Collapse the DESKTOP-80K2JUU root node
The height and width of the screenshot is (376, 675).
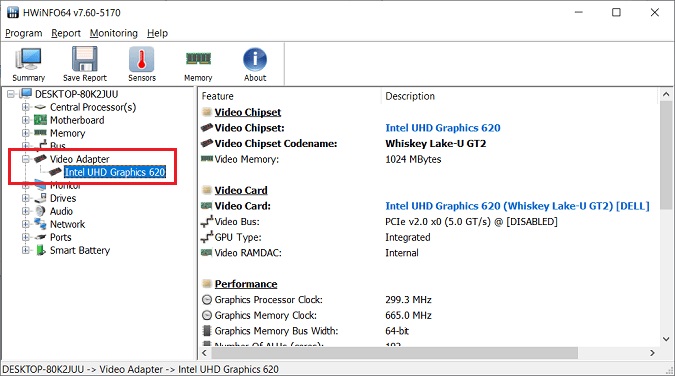11,94
